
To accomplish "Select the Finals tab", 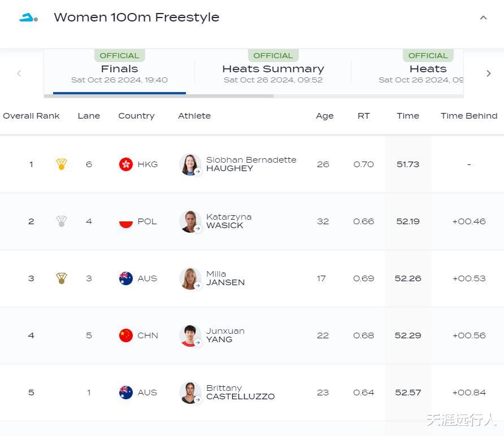I will pos(119,69).
